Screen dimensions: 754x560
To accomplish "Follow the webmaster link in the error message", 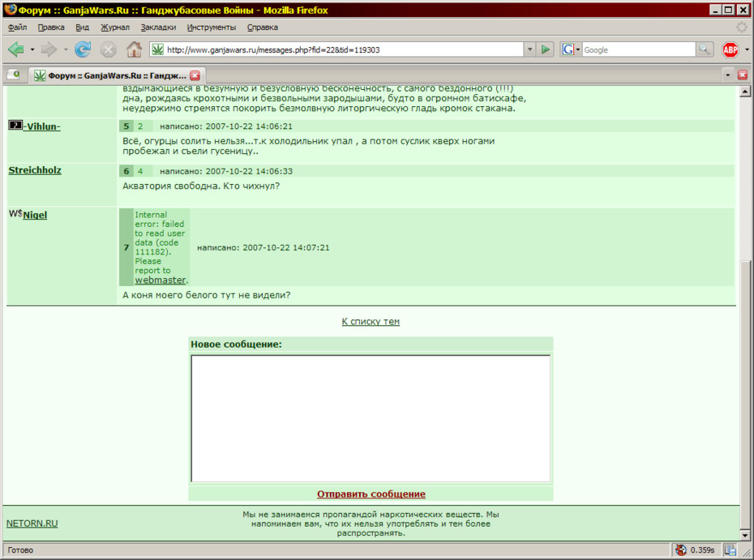I will point(161,280).
